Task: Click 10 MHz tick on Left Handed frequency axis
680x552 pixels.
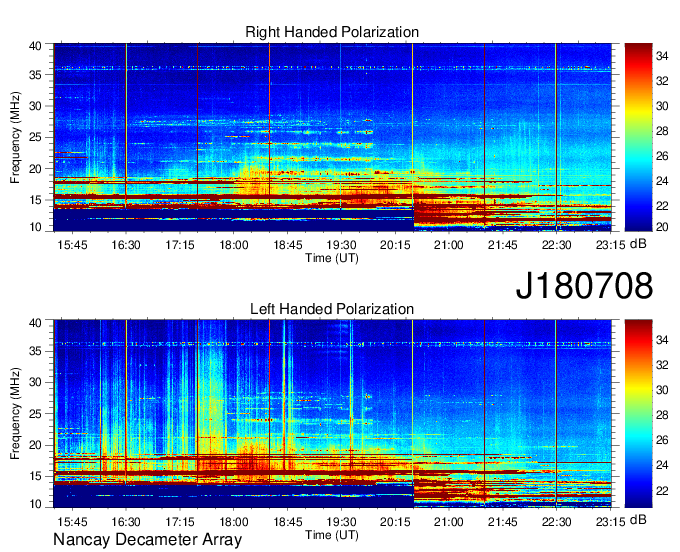Action: pos(35,504)
